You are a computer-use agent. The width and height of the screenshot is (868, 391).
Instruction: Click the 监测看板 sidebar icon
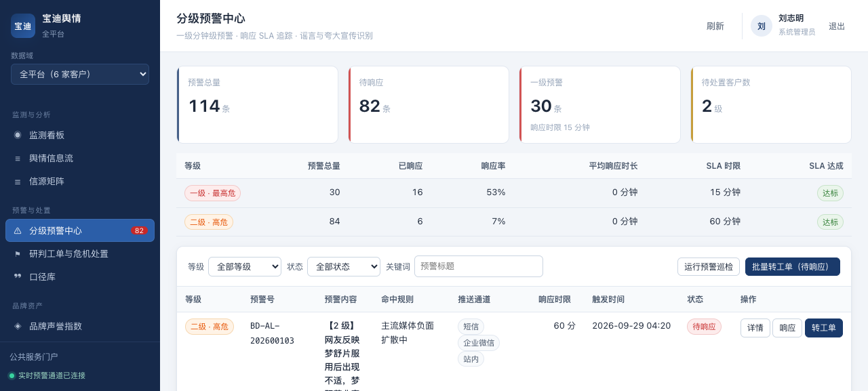(18, 135)
